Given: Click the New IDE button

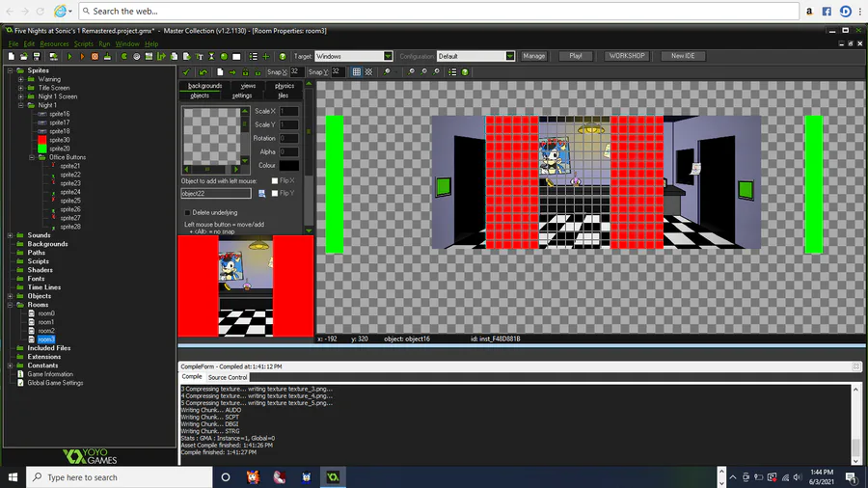Looking at the screenshot, I should point(683,56).
